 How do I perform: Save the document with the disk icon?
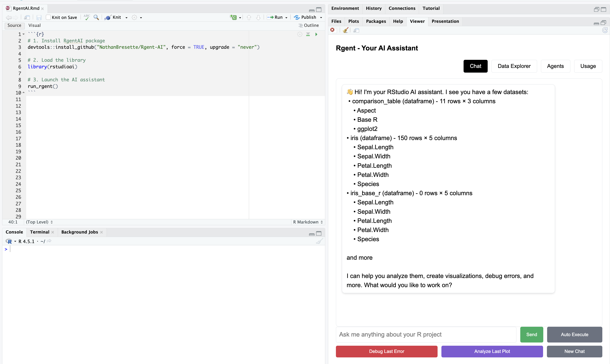pyautogui.click(x=39, y=17)
